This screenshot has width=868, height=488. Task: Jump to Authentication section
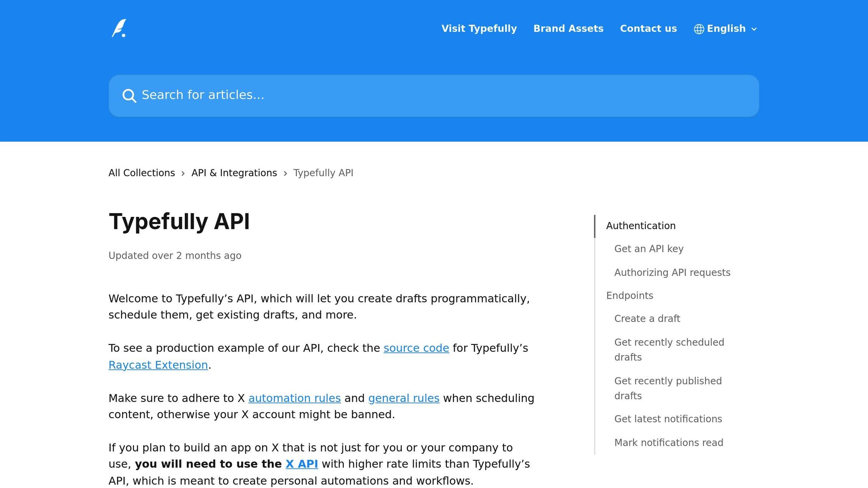pyautogui.click(x=640, y=226)
